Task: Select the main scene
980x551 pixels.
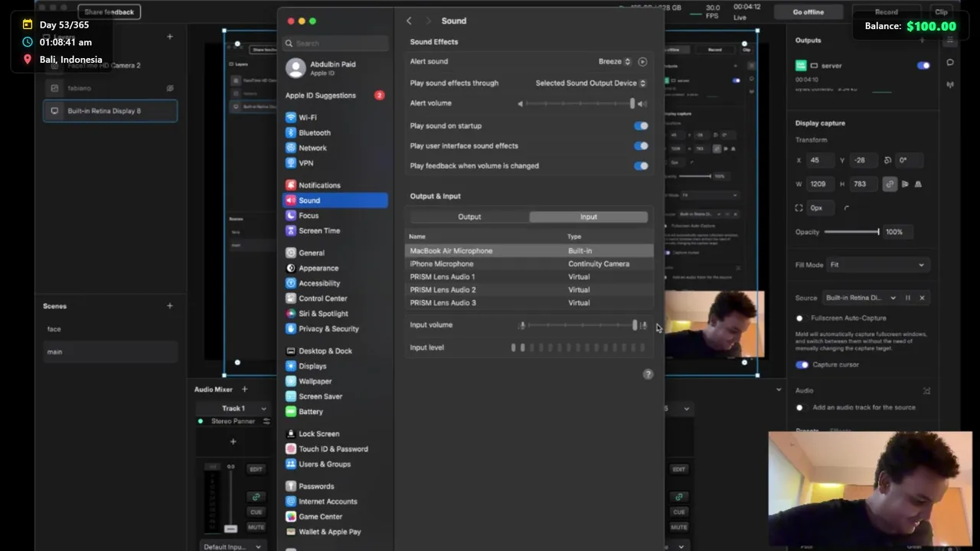Action: click(109, 352)
